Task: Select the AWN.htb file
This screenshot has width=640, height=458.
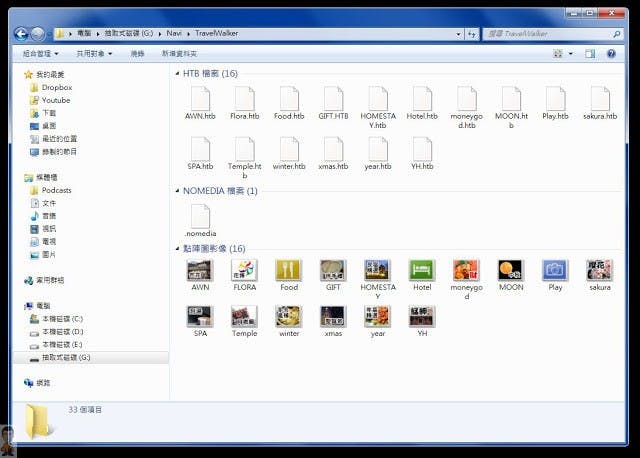Action: coord(200,99)
